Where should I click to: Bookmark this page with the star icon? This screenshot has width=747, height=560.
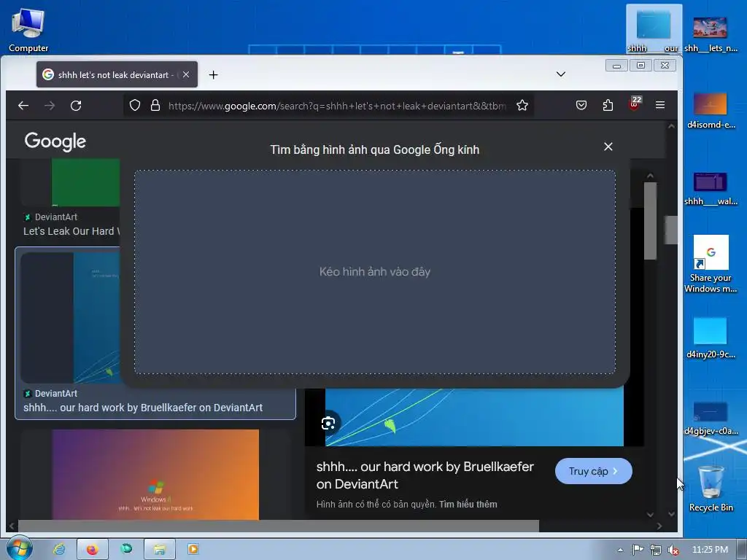[522, 105]
